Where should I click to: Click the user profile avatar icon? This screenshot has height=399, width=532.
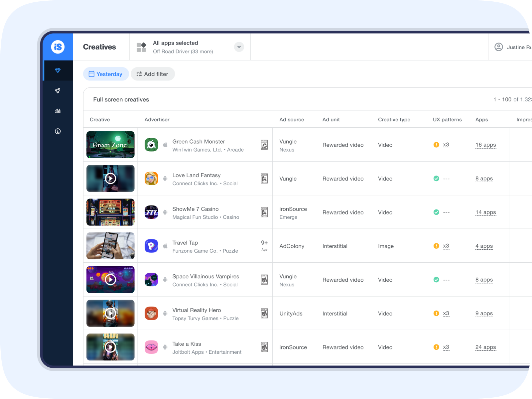tap(499, 47)
